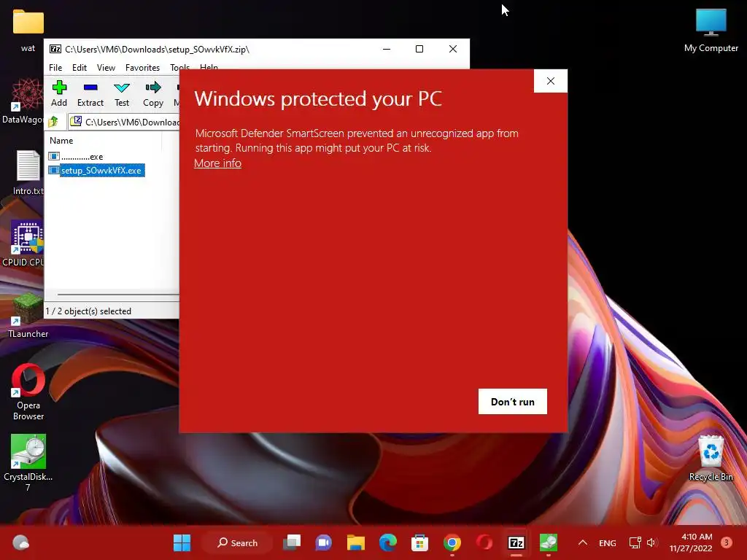Open the Windows Start menu

pyautogui.click(x=182, y=542)
